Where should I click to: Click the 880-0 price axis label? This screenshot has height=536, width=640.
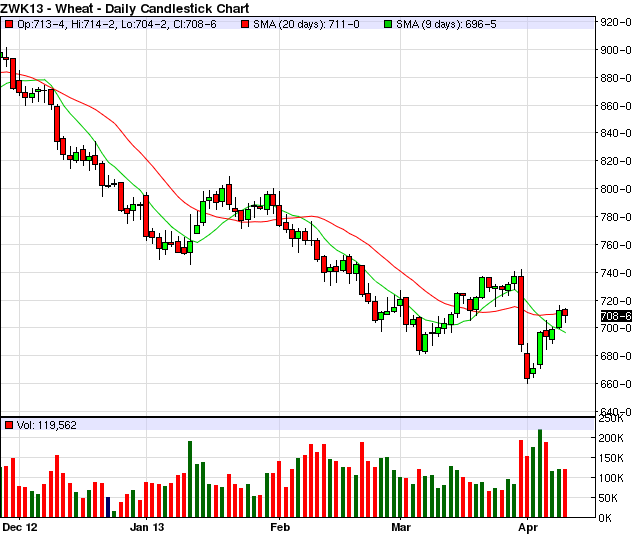pos(616,78)
